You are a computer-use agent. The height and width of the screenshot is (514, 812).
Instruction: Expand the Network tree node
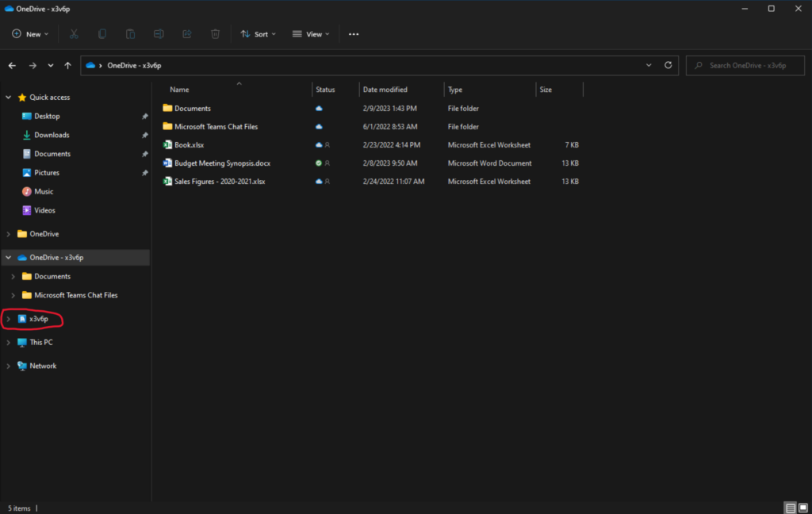coord(8,366)
